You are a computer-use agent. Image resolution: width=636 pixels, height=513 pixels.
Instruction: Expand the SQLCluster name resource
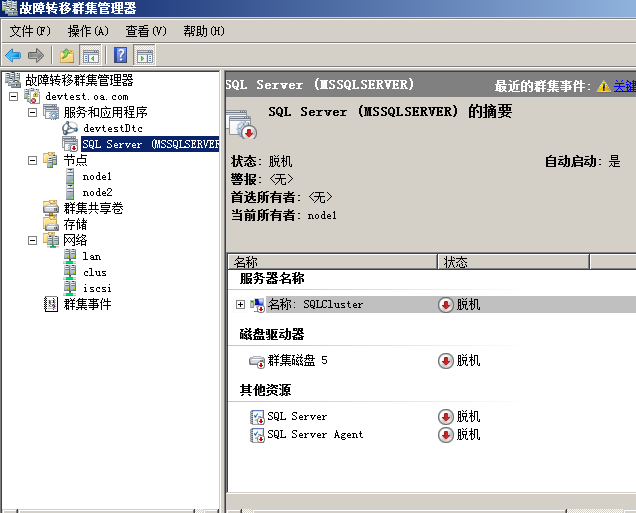tap(241, 305)
